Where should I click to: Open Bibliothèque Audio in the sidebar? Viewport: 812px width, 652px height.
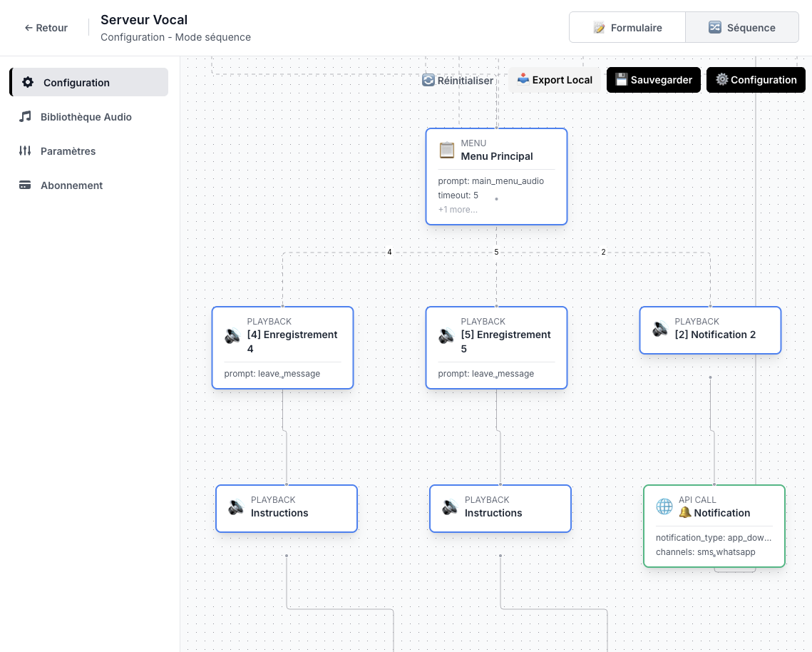click(89, 116)
